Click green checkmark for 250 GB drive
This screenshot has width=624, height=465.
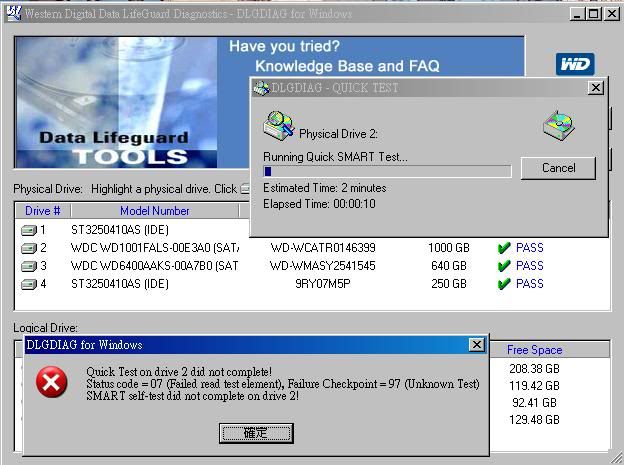(x=504, y=284)
